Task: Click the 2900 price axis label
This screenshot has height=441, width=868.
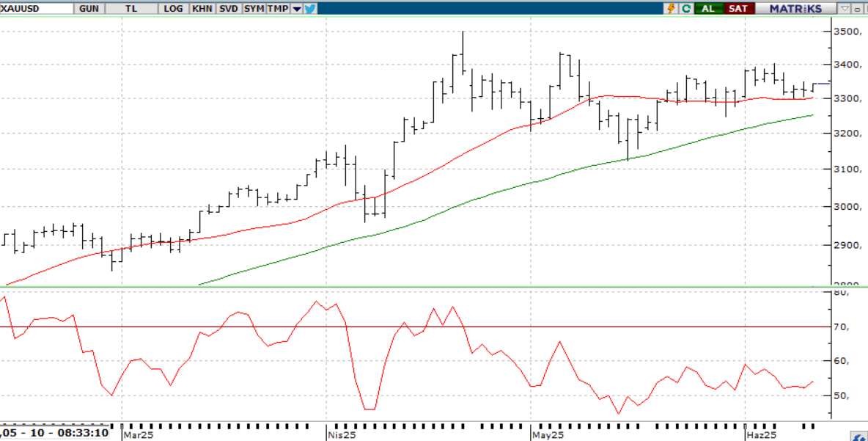Action: [847, 245]
